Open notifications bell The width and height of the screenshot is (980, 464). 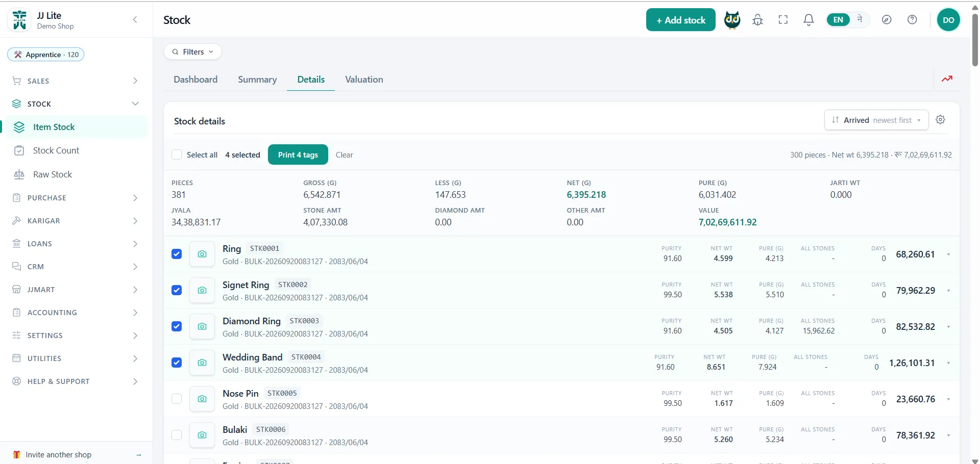pos(808,20)
